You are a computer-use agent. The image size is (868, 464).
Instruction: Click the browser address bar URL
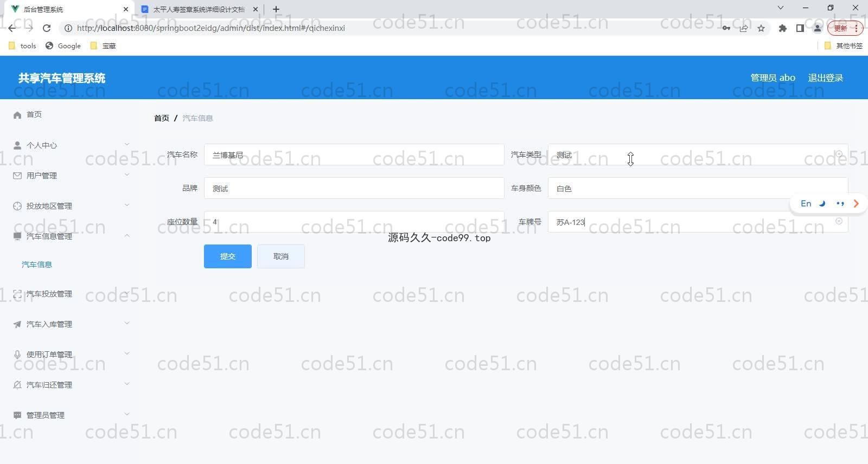click(x=210, y=28)
